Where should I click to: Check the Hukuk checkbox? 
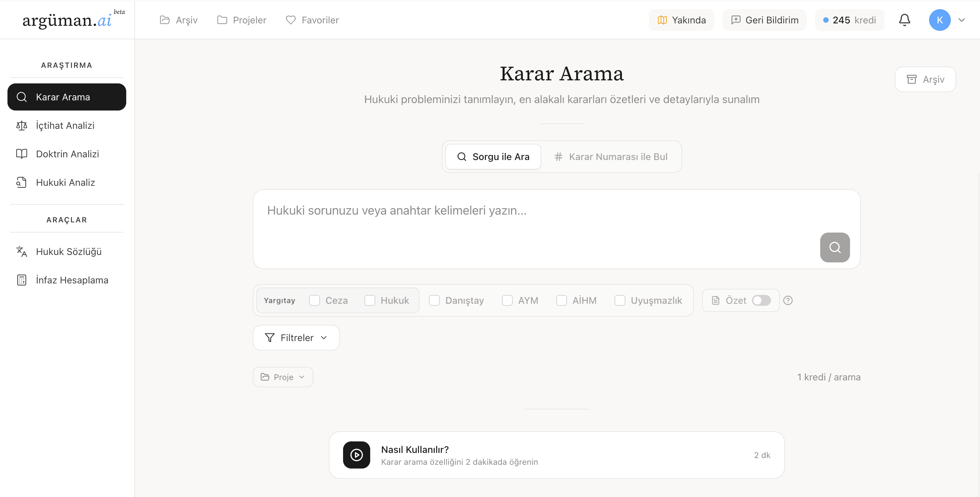pos(370,301)
